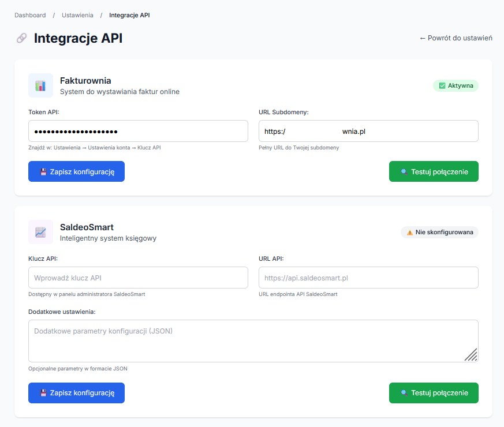Click into the URL Subdomeny field
Viewport: 504px width, 427px height.
[x=368, y=131]
